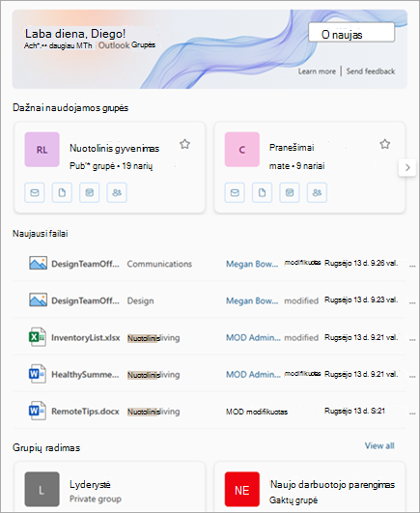View members of Pranešimai group

317,192
